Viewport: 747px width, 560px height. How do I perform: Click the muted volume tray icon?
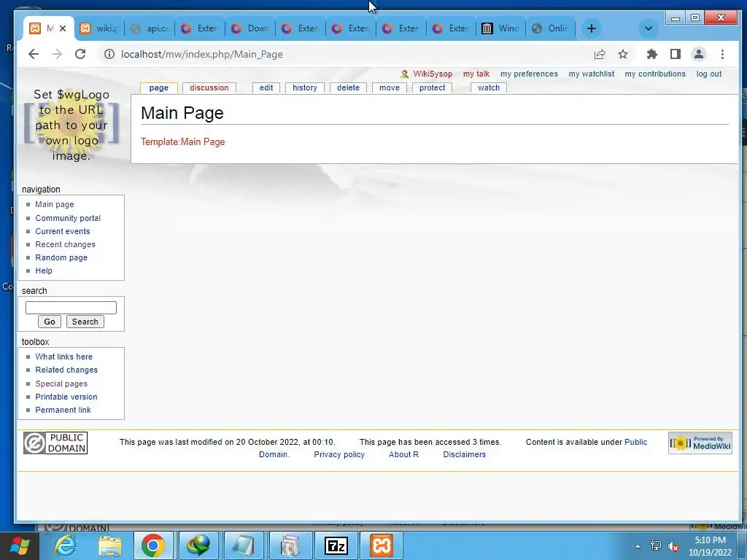click(x=673, y=546)
